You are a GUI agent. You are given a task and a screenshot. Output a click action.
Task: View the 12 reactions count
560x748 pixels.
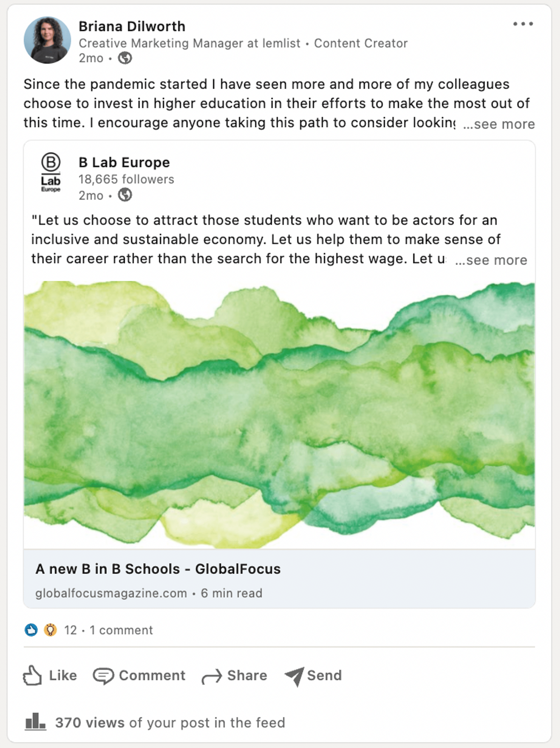point(71,630)
